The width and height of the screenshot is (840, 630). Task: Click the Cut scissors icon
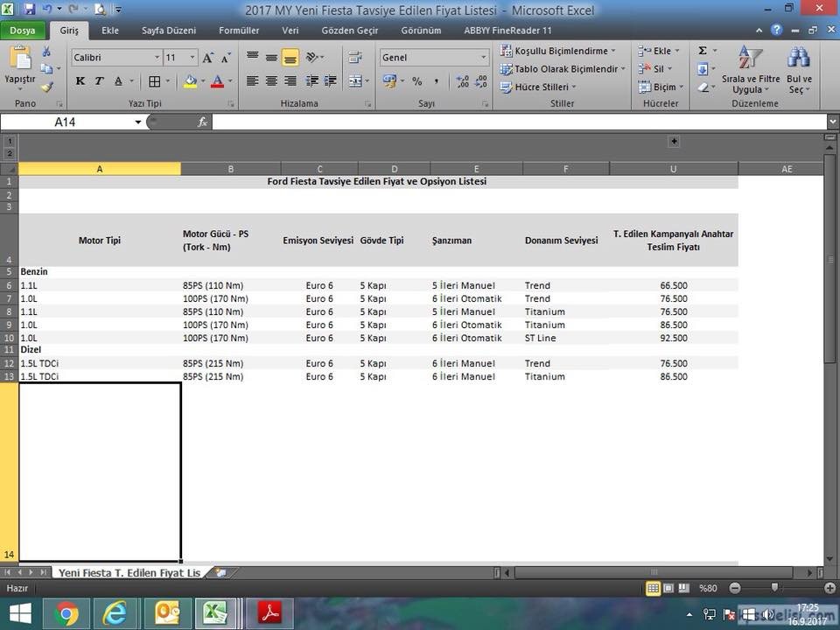pos(46,51)
